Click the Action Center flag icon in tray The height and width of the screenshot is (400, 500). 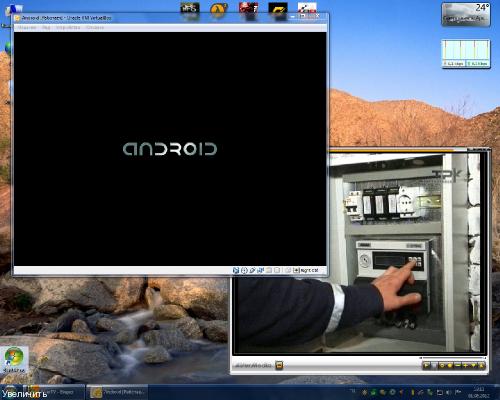tap(457, 392)
